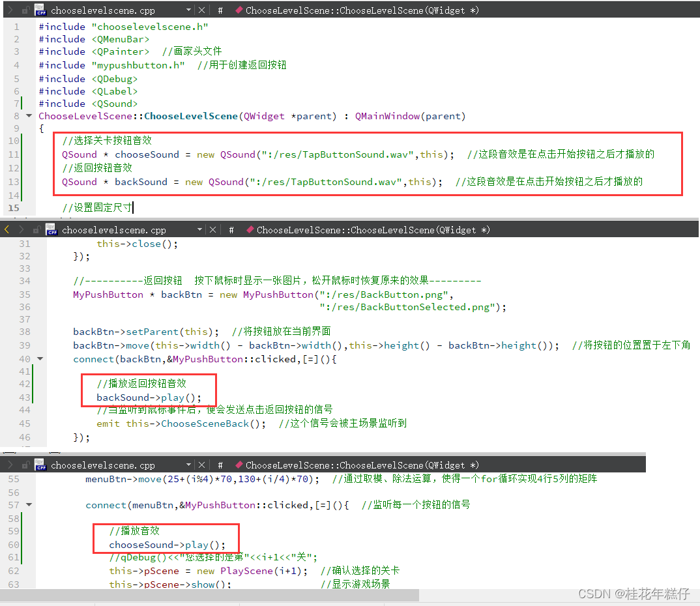Click the variable name 'backSound' on line 13
This screenshot has width=700, height=606.
click(141, 182)
